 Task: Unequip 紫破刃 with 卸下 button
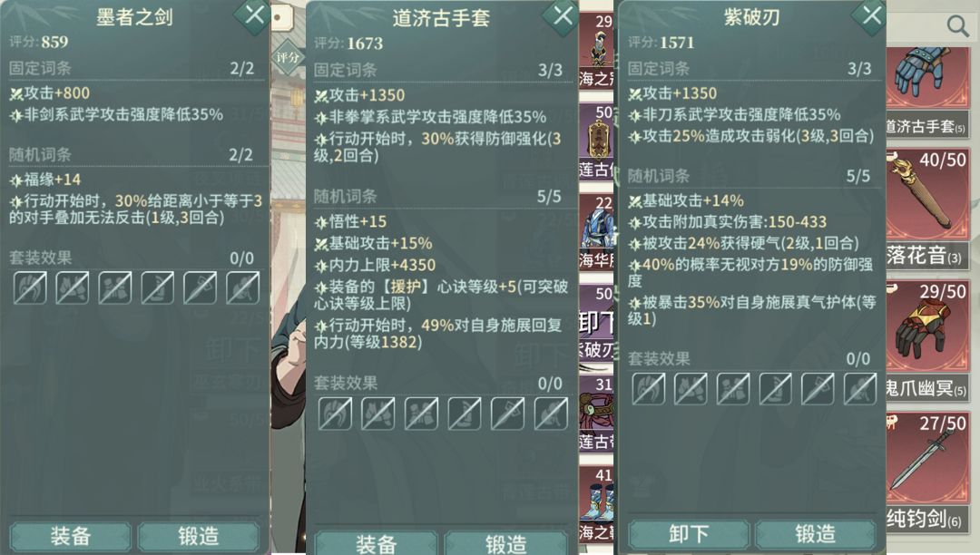point(688,534)
